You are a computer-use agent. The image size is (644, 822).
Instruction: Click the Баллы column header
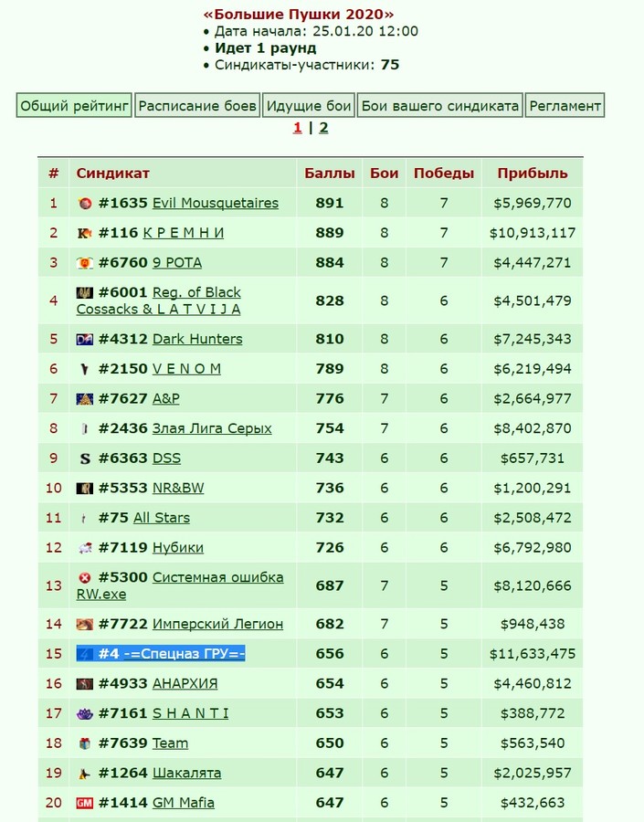(x=330, y=173)
